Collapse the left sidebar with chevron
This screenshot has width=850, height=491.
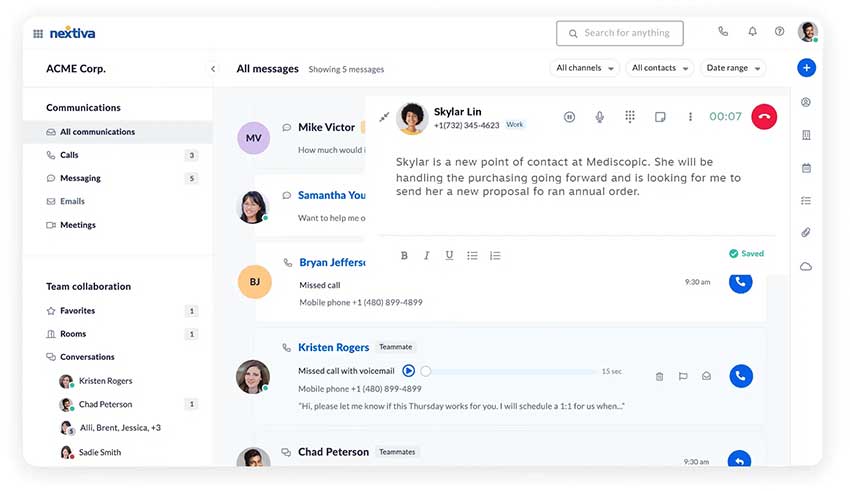pos(213,69)
